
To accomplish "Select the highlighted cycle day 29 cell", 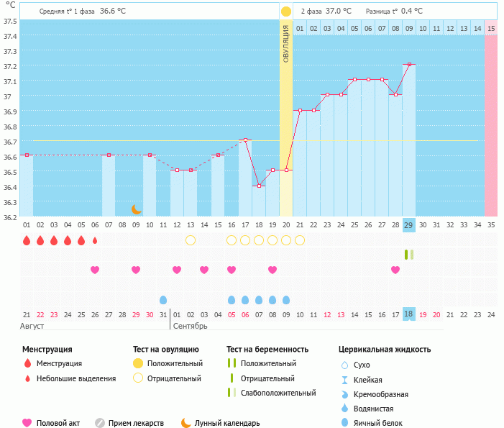I will tap(408, 225).
